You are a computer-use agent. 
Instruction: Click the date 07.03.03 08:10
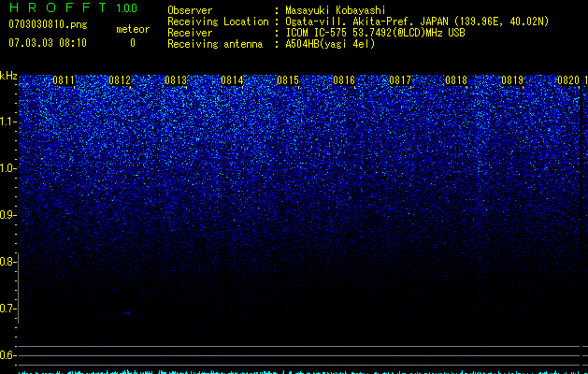pos(48,42)
